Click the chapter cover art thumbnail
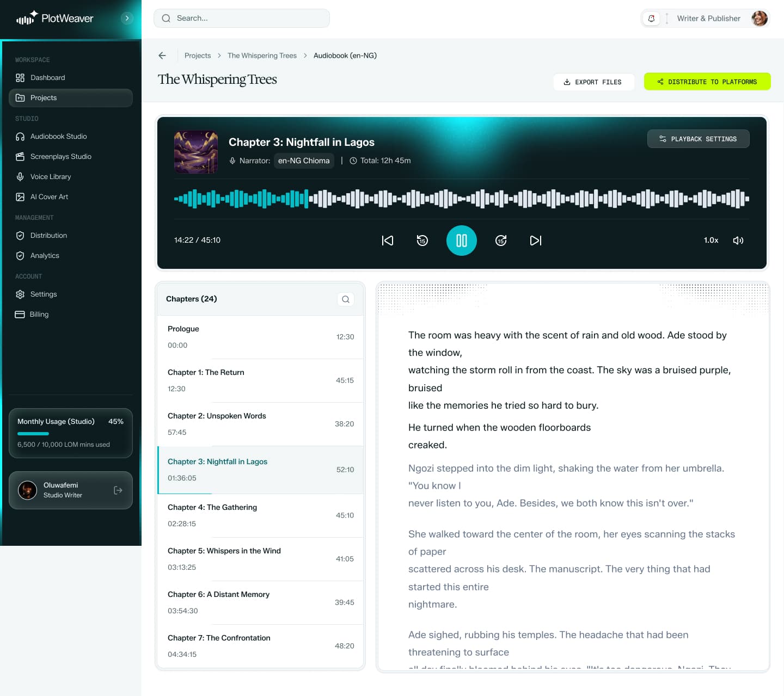This screenshot has width=784, height=696. (196, 152)
